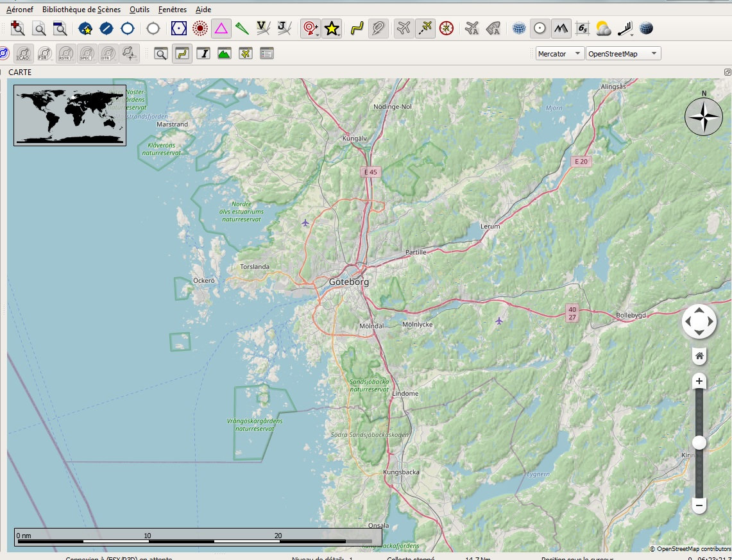Screen dimensions: 732x560
Task: Click the VOR stations display icon
Action: tap(179, 28)
